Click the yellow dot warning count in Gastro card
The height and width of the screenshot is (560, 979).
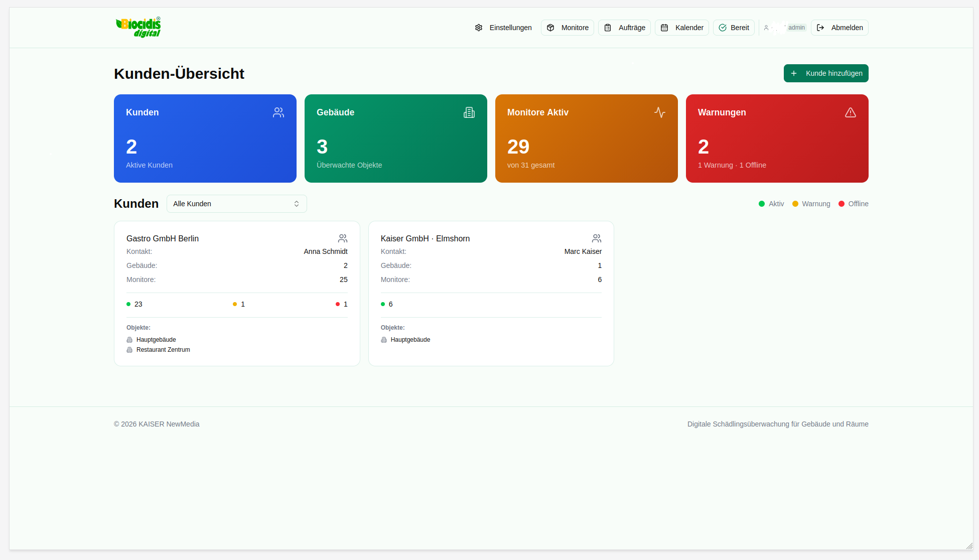(235, 304)
